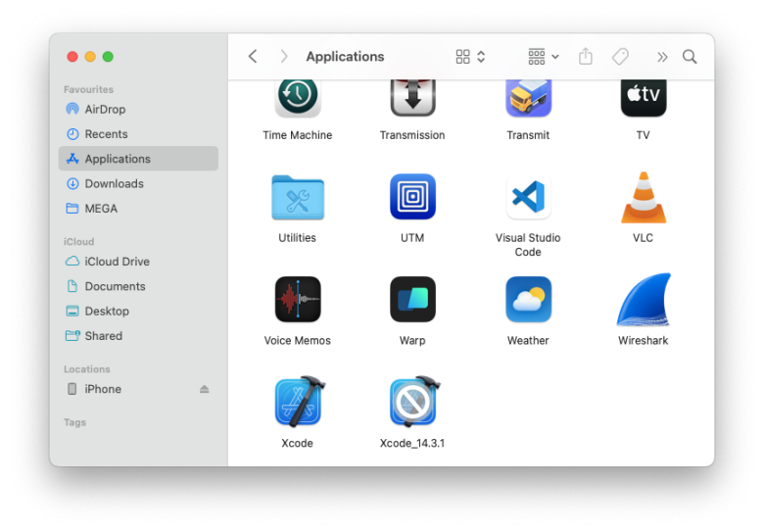Click the Xcode label

(x=297, y=443)
